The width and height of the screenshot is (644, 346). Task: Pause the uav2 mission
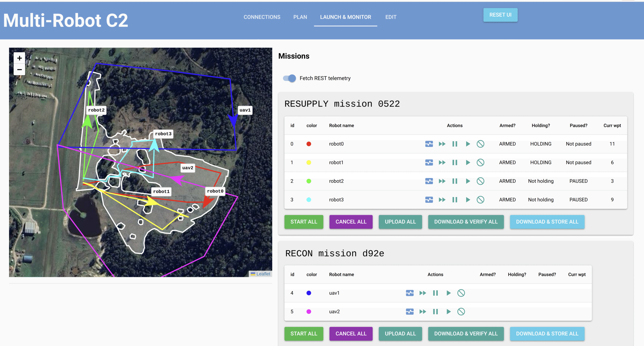[x=435, y=312]
